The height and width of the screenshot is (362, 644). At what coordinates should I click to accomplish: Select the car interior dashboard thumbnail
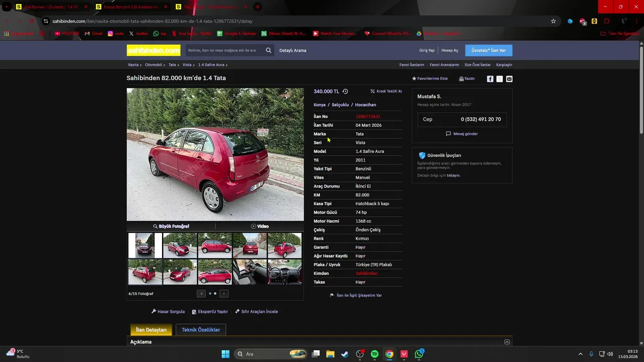[285, 271]
